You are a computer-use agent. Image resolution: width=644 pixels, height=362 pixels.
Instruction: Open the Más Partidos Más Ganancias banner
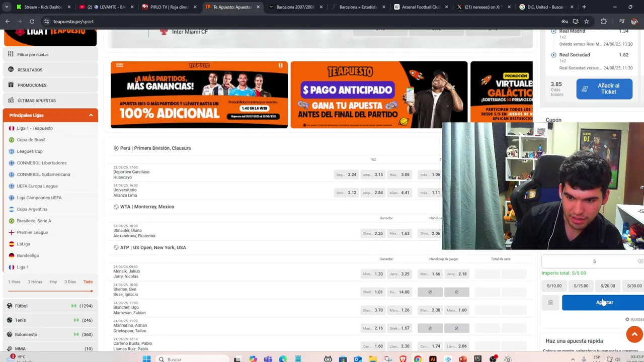[x=199, y=95]
